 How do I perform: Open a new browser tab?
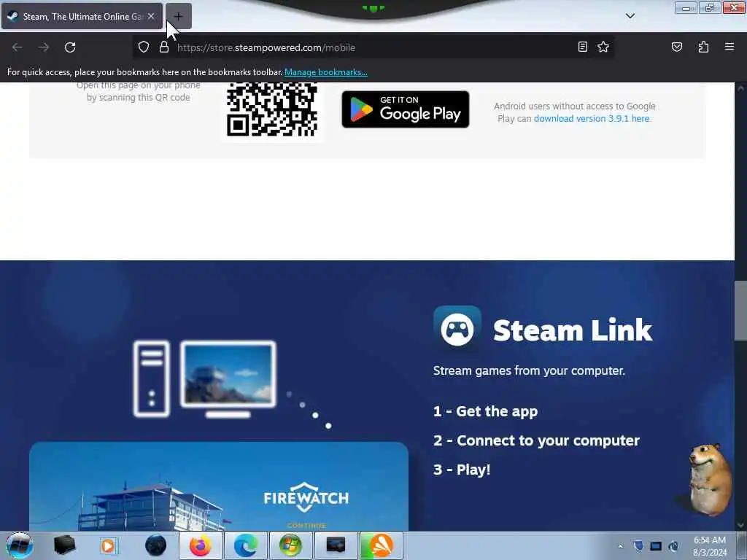point(178,16)
